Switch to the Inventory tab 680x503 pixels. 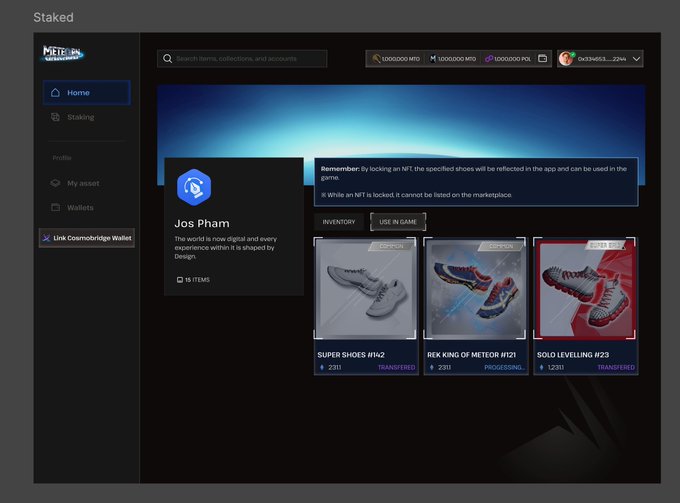click(339, 221)
